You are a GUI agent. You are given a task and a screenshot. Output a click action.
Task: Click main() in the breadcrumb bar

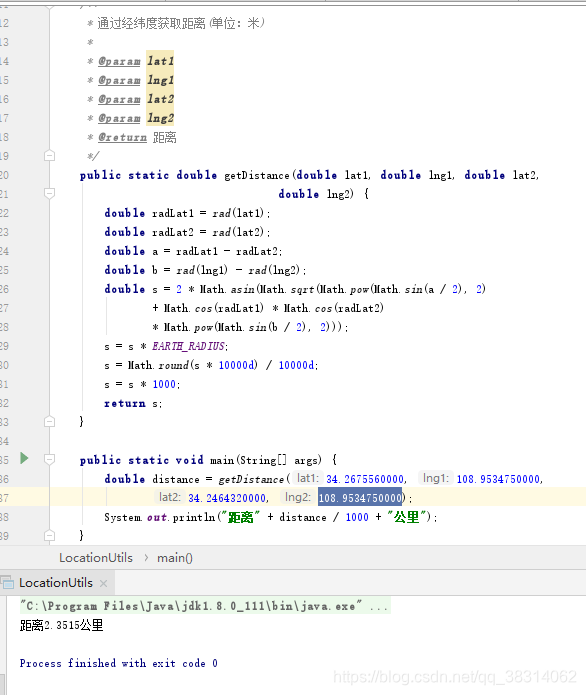(x=175, y=558)
